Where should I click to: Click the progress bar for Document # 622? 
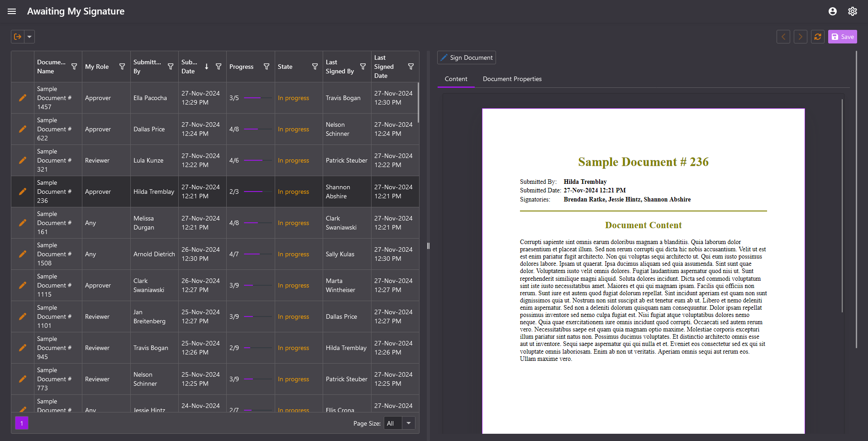point(258,129)
